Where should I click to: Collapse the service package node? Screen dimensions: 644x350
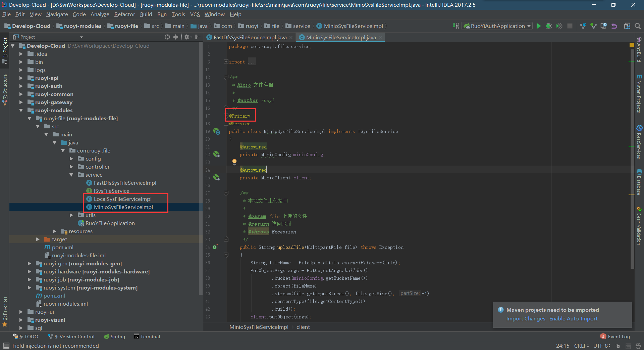(x=71, y=175)
